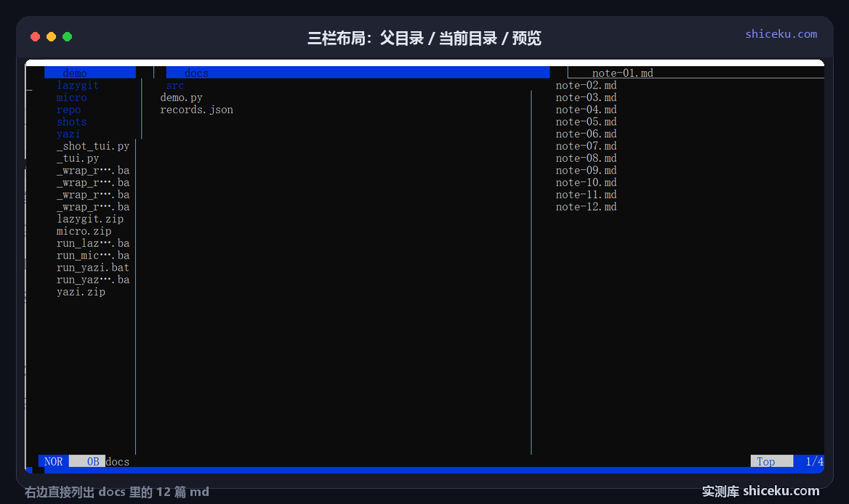Select file _tui.py
This screenshot has height=504, width=849.
(x=78, y=158)
